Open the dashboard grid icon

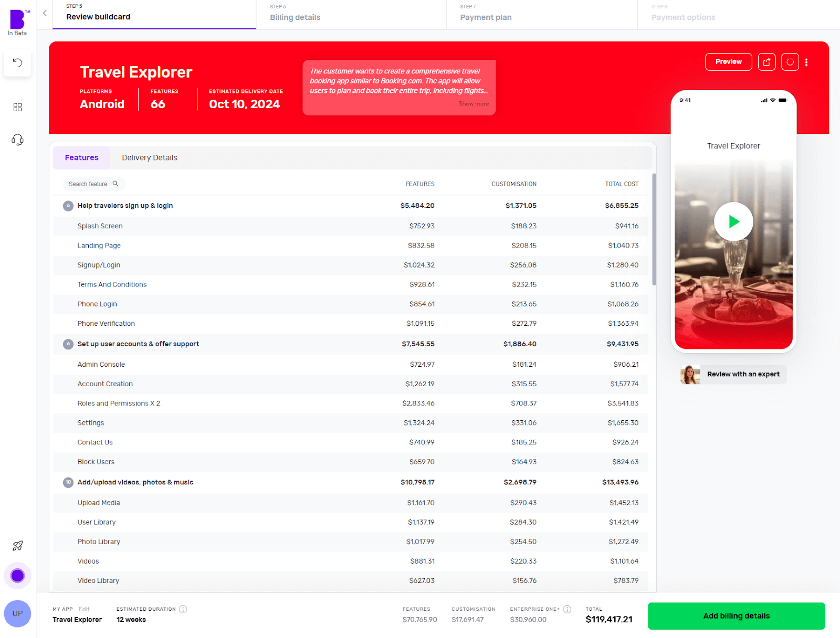tap(17, 107)
